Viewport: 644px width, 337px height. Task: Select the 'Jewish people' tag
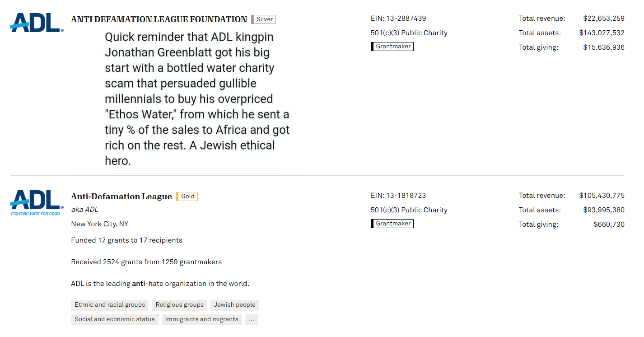point(235,305)
